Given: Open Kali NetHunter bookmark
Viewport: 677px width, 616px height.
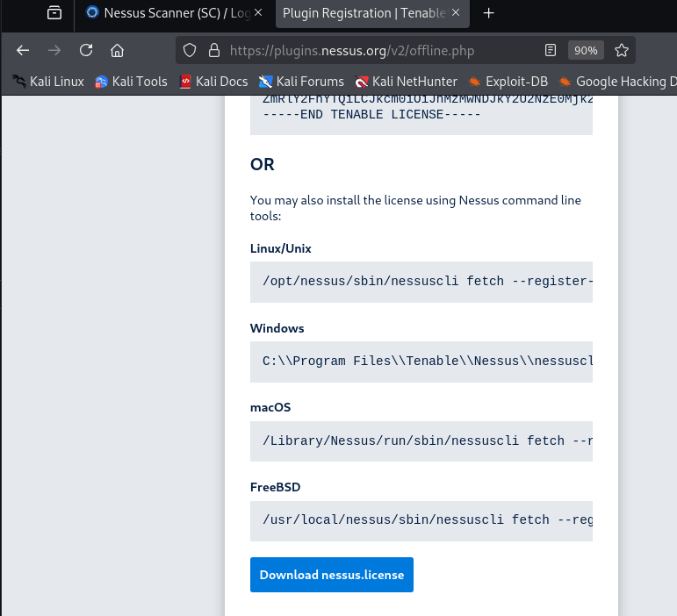Looking at the screenshot, I should pyautogui.click(x=406, y=82).
